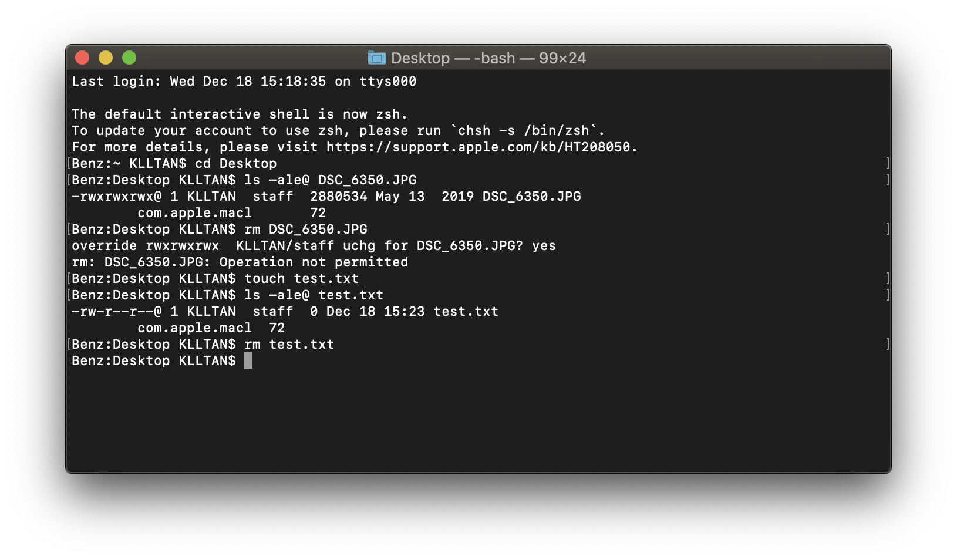Click the 'Last login' line at top
957x560 pixels.
coord(244,82)
